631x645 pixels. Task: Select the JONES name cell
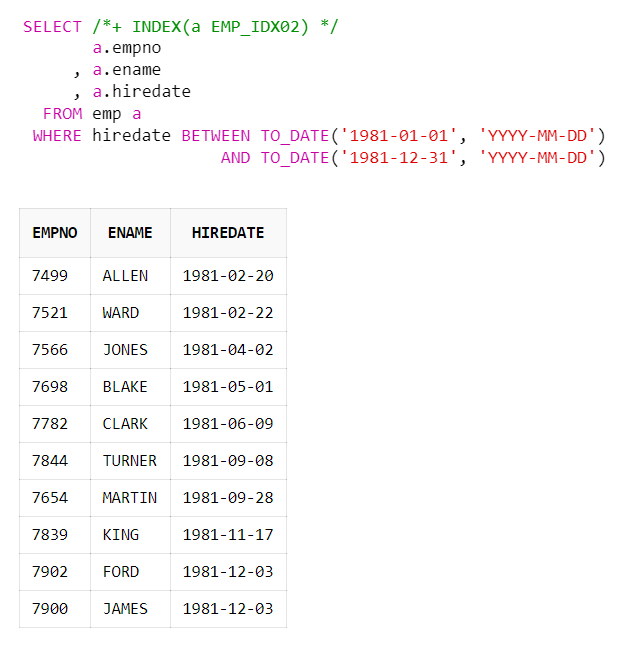(130, 350)
